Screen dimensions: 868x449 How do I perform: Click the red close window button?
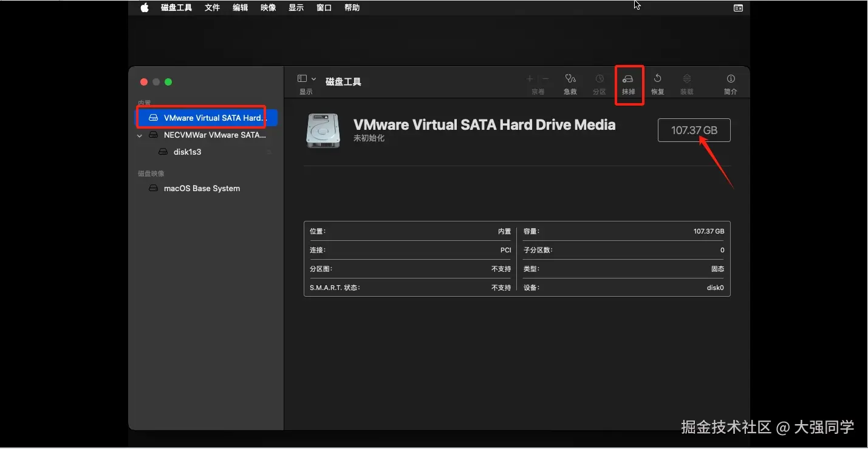click(144, 82)
